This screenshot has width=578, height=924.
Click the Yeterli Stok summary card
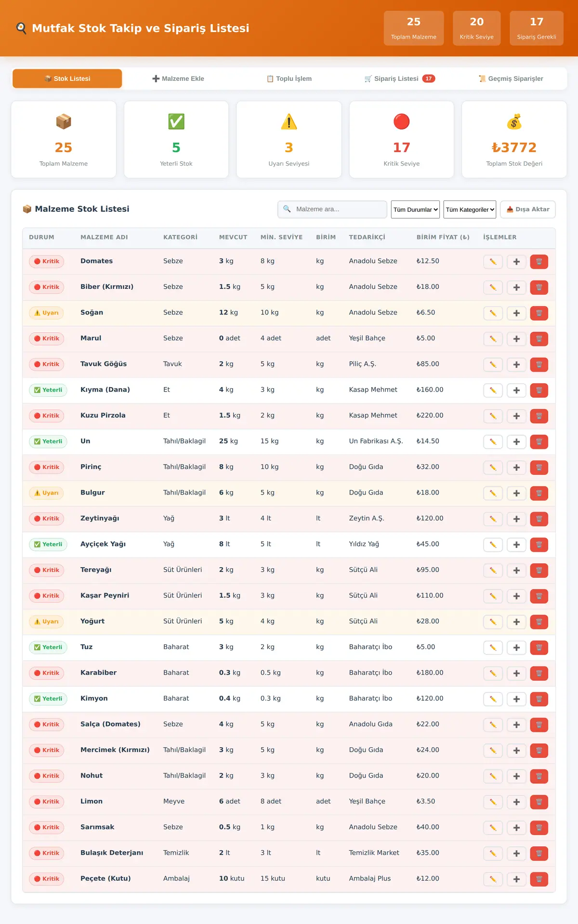pos(176,140)
